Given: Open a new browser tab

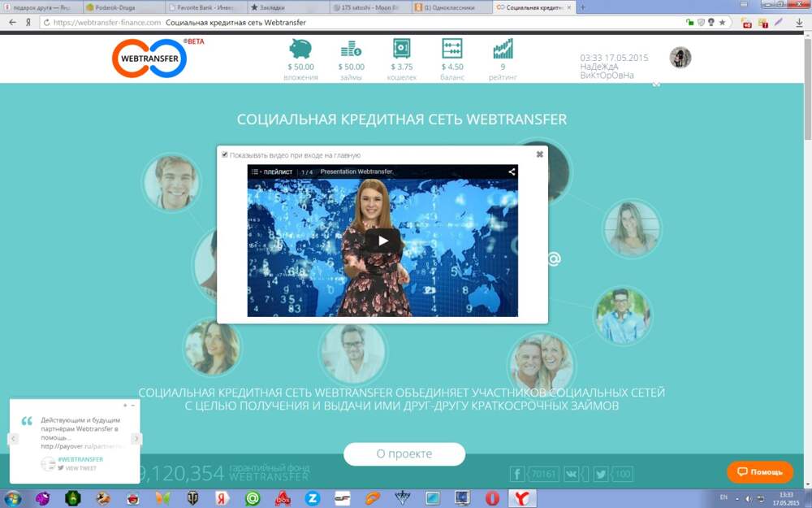Looking at the screenshot, I should click(582, 7).
